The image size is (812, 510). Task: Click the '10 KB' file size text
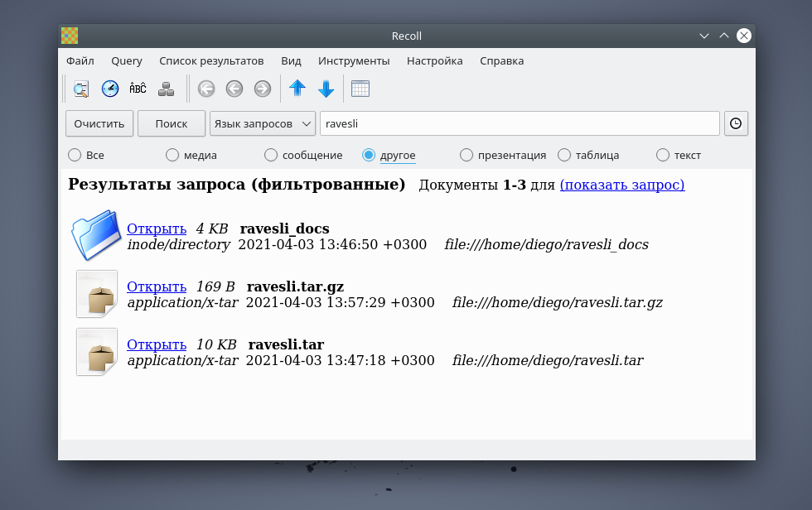tap(216, 344)
